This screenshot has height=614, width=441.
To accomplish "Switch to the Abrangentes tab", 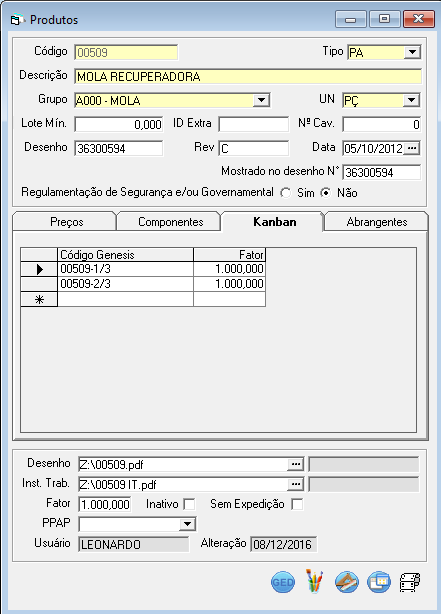I will tap(376, 222).
